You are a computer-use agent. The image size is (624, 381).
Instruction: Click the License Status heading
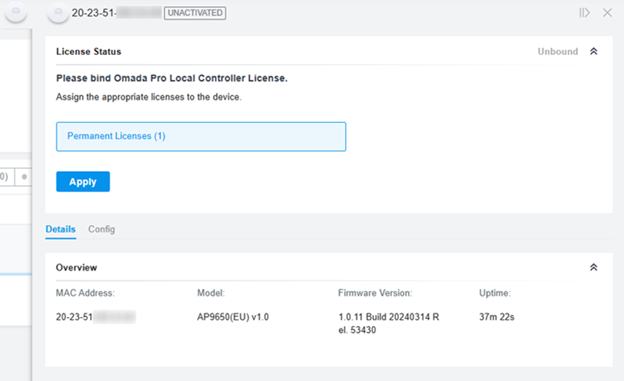[88, 51]
